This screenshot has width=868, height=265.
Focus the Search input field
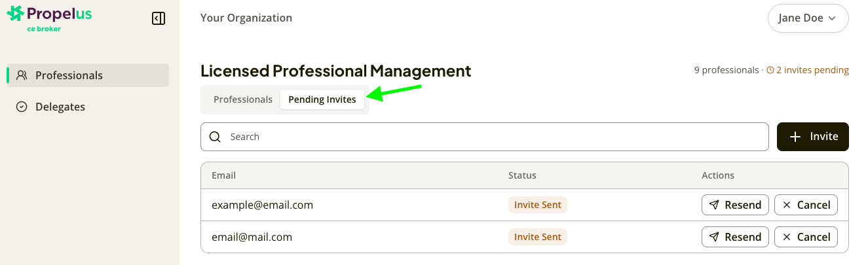(485, 137)
